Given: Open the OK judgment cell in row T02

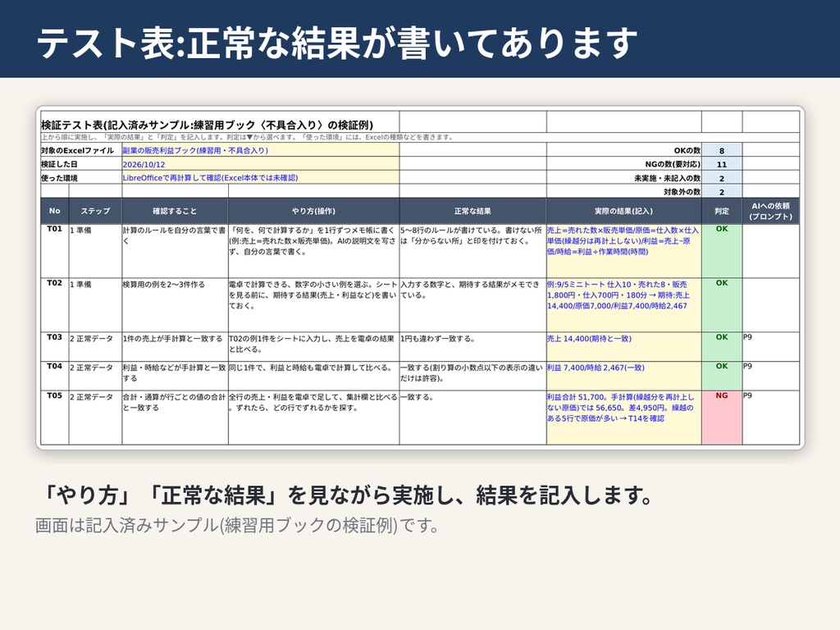Looking at the screenshot, I should [722, 305].
